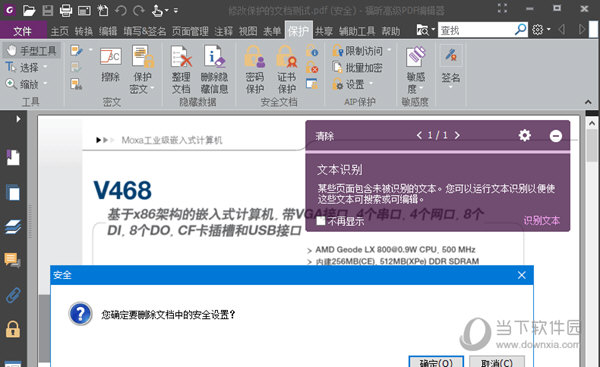Viewport: 600px width, 367px height.
Task: Click security properties lock icon with info
Action: point(312,51)
